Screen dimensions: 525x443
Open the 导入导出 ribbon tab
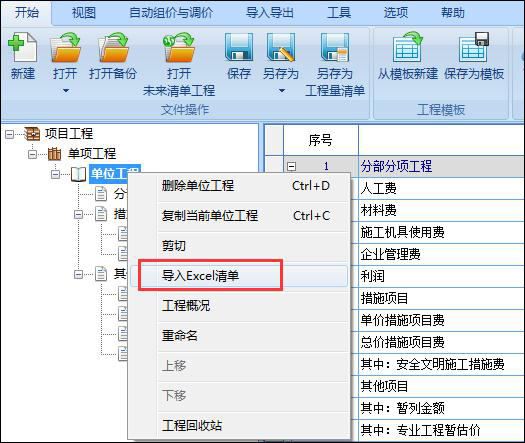point(270,13)
